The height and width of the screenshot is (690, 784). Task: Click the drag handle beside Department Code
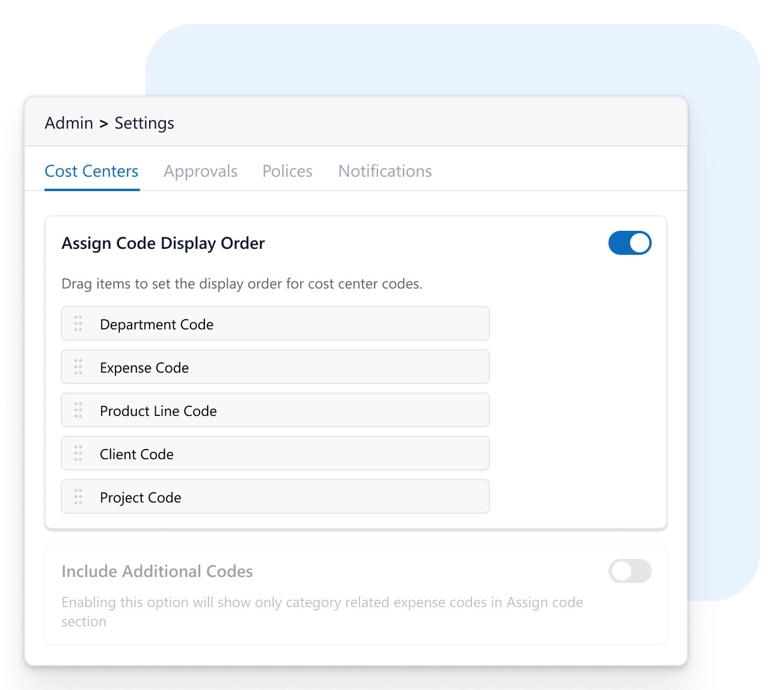click(x=78, y=323)
